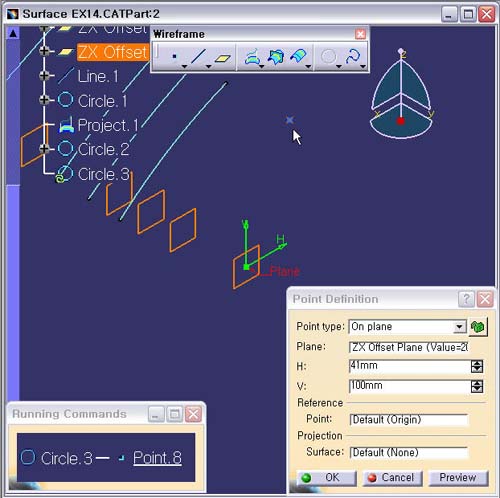Select the Point tool in Wireframe toolbar
This screenshot has width=500, height=498.
174,57
